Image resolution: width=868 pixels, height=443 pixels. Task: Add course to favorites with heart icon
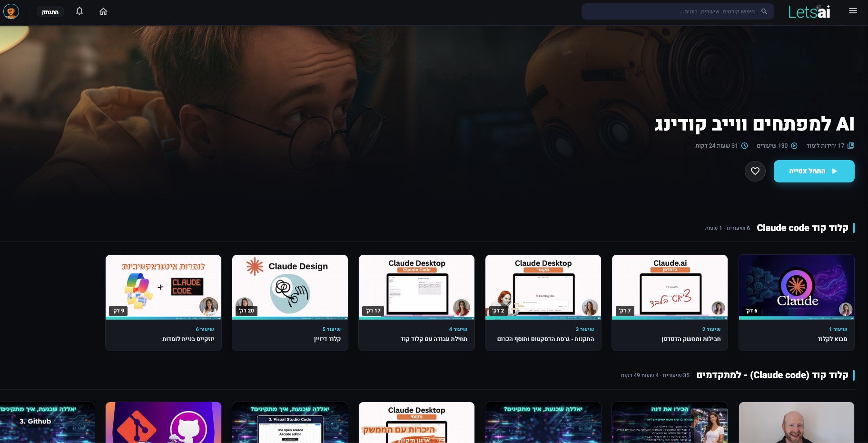click(x=755, y=171)
